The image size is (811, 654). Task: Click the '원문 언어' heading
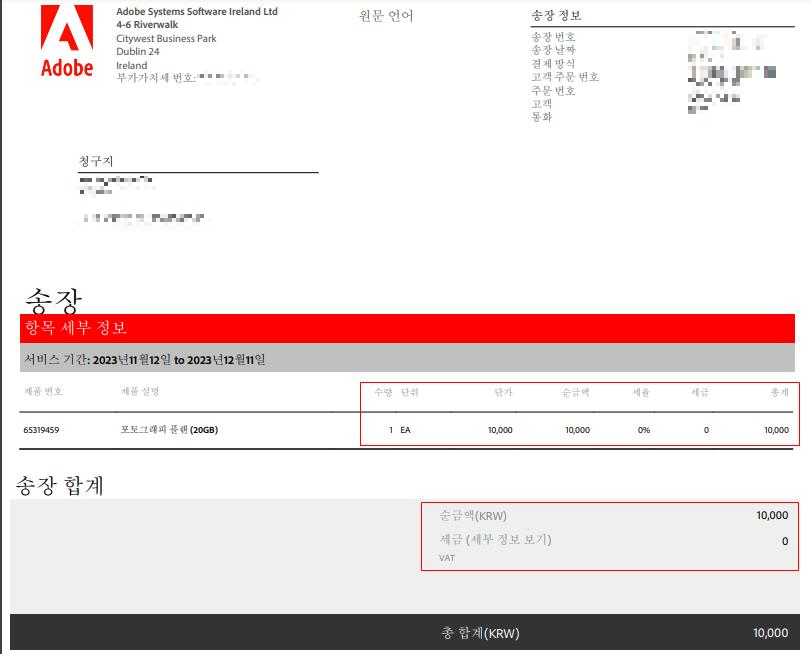(x=386, y=16)
